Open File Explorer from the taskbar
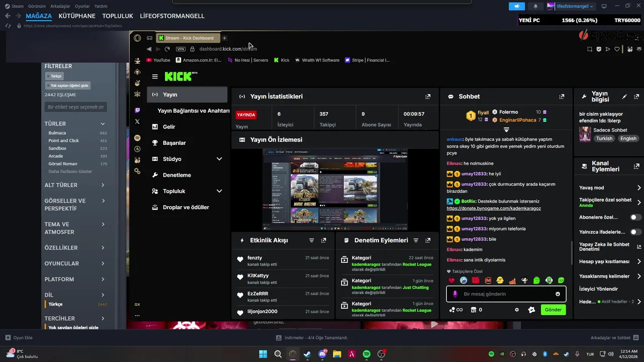 click(x=337, y=354)
